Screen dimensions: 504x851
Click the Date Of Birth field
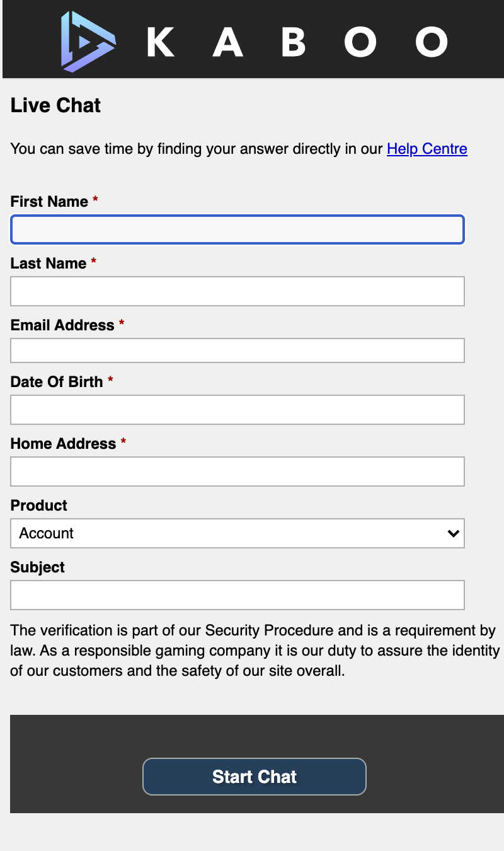pos(238,410)
